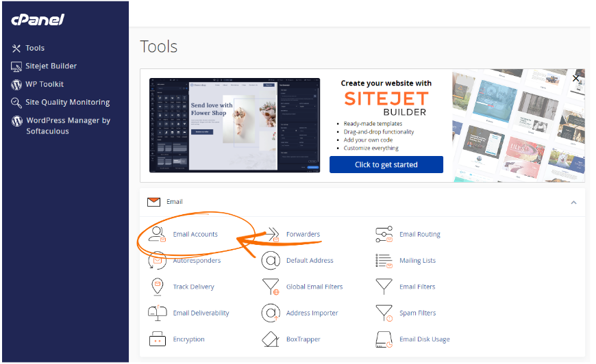Open WP Toolkit in the sidebar
This screenshot has width=596, height=364.
tap(45, 84)
